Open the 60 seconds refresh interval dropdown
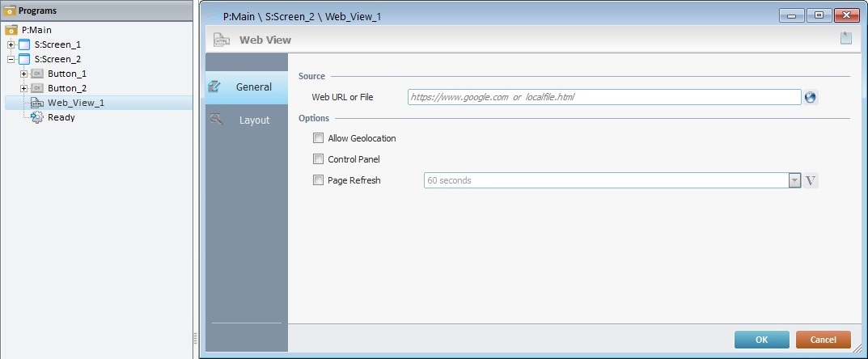 [794, 180]
